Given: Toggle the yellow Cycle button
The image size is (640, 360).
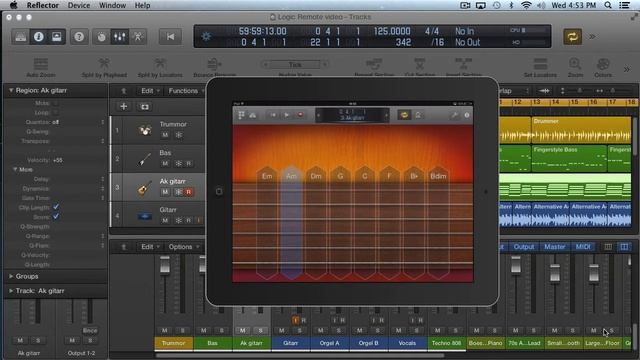Looking at the screenshot, I should pyautogui.click(x=572, y=37).
